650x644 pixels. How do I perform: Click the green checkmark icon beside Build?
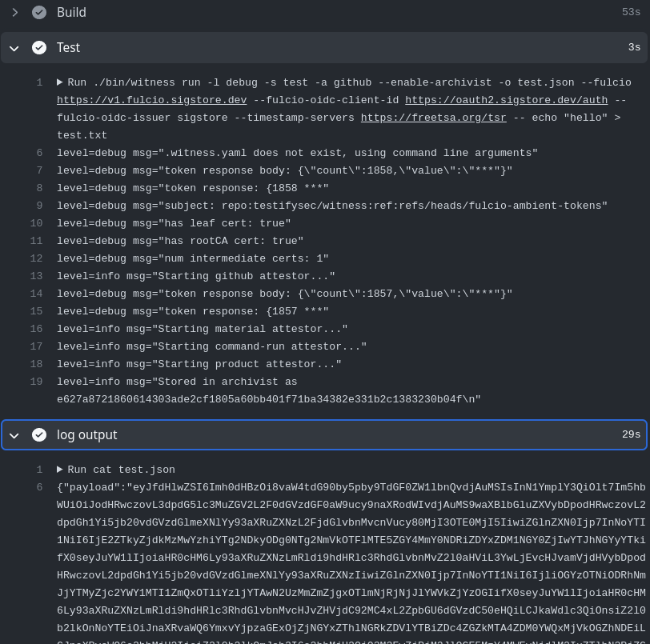pyautogui.click(x=39, y=12)
